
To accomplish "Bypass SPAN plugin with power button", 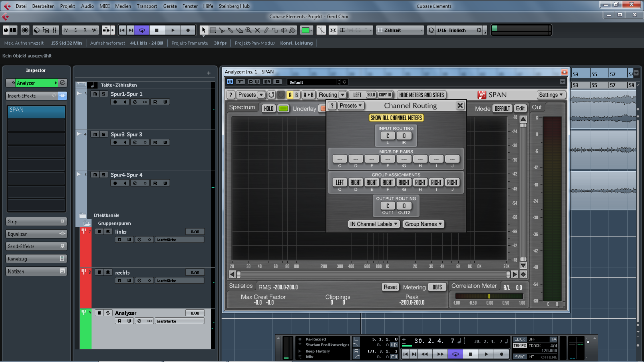I will pyautogui.click(x=230, y=82).
